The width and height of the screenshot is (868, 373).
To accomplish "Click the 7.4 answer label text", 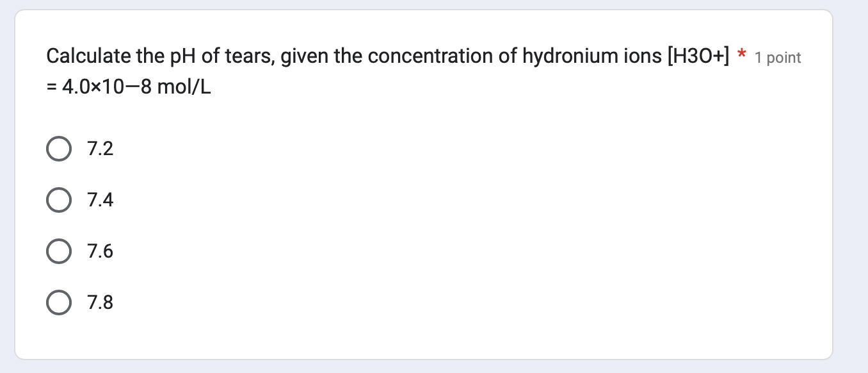I will coord(100,199).
